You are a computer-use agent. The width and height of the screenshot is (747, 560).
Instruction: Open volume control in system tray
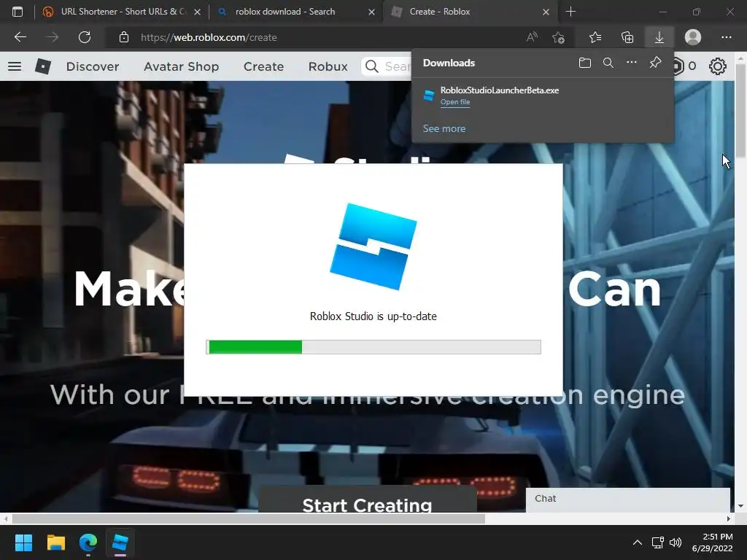[x=675, y=542]
